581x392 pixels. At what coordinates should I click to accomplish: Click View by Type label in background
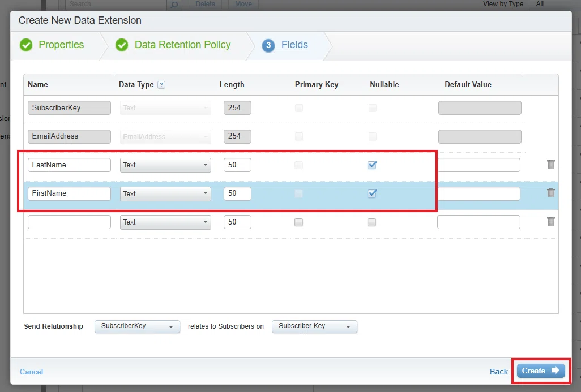pyautogui.click(x=503, y=4)
